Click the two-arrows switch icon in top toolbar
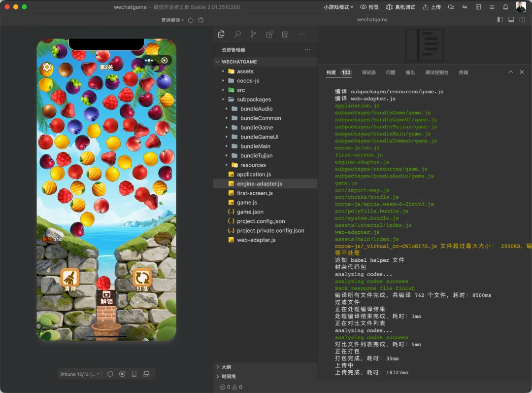 (x=465, y=7)
